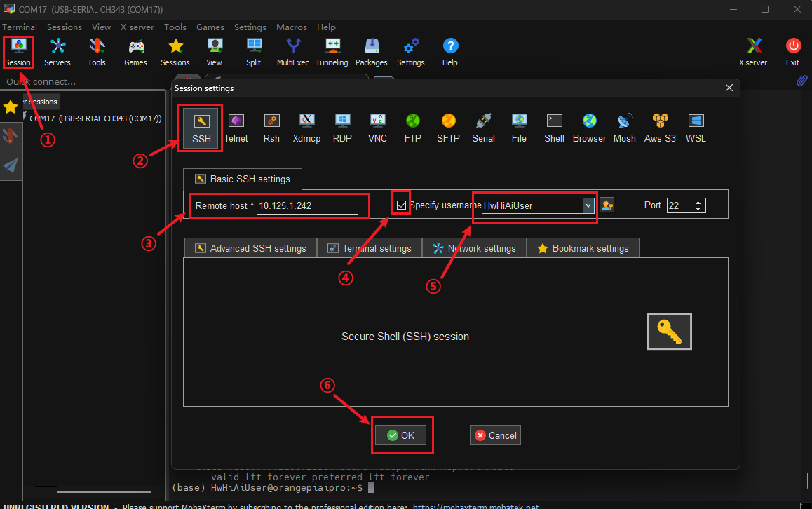The image size is (812, 509).
Task: Open the Terminal menu
Action: click(x=20, y=27)
